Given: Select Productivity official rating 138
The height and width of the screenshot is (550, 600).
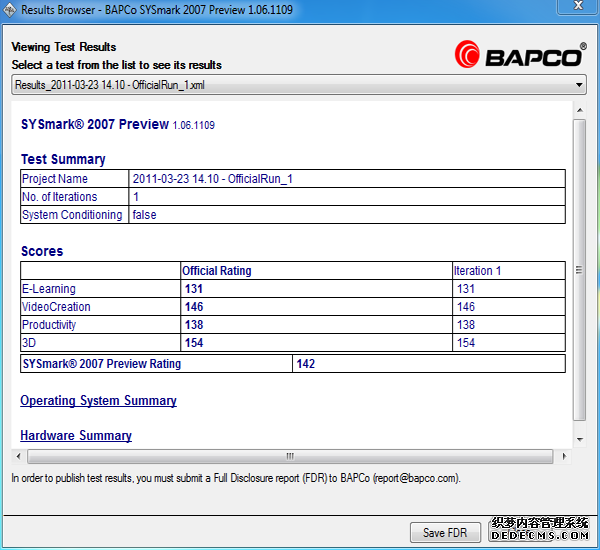Looking at the screenshot, I should 194,325.
